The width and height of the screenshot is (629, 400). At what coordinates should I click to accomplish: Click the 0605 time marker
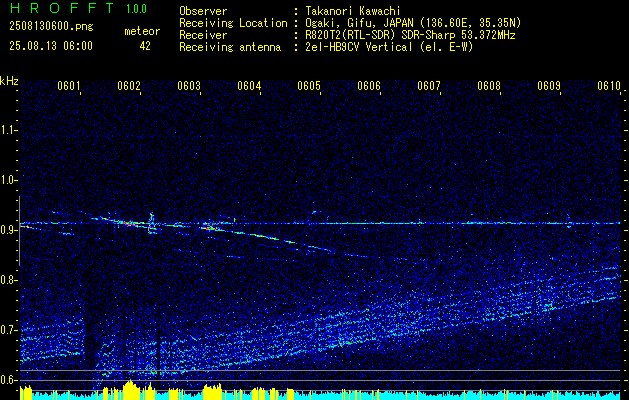309,86
